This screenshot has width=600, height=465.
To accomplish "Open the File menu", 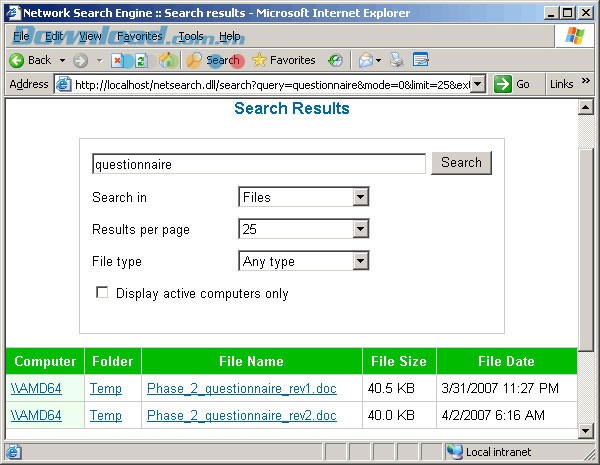I will coord(21,36).
